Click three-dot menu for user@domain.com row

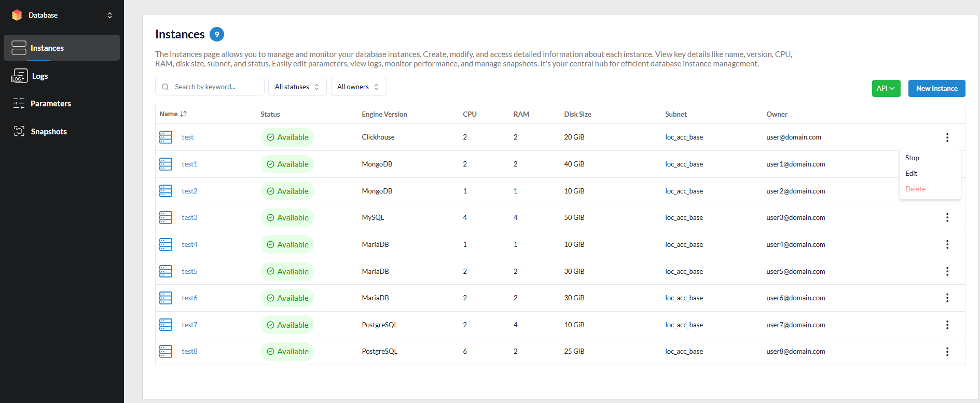pos(947,137)
